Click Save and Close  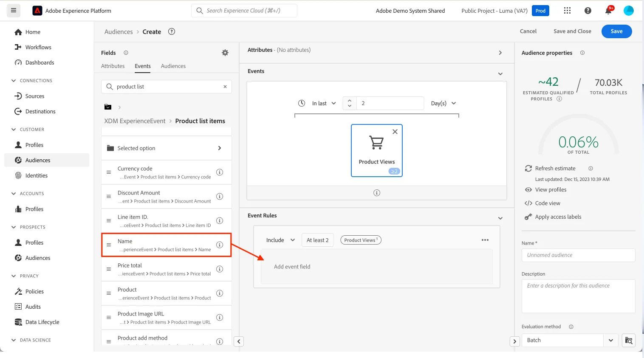[572, 31]
